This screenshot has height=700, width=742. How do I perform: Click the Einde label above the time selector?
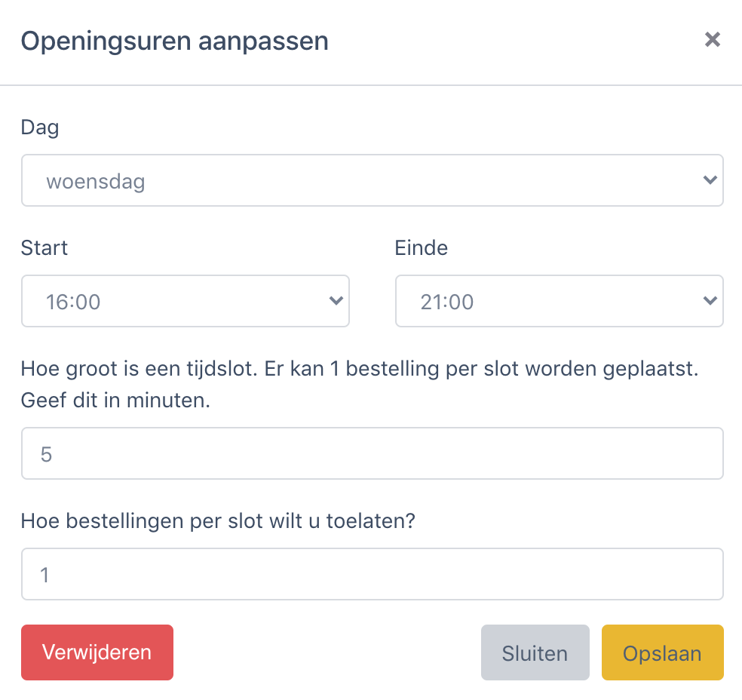421,247
